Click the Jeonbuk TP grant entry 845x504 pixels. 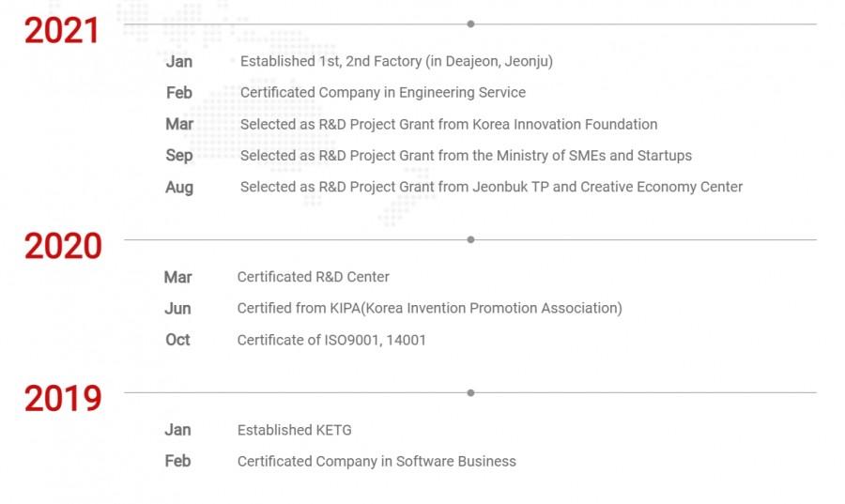(x=491, y=187)
